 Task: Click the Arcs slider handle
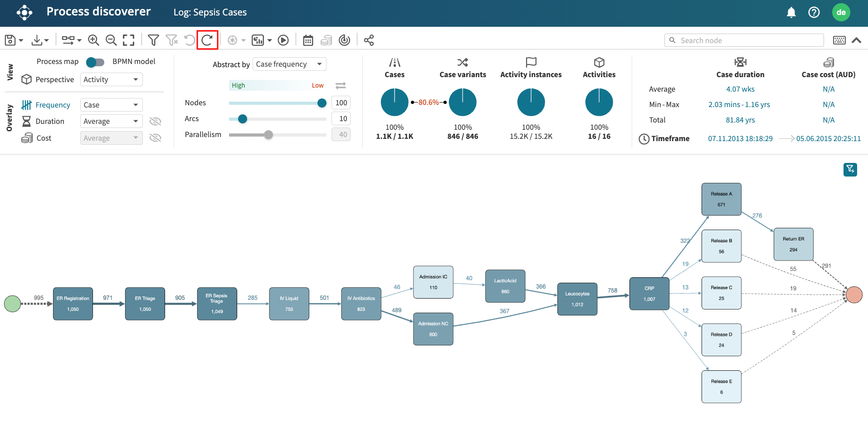[243, 119]
